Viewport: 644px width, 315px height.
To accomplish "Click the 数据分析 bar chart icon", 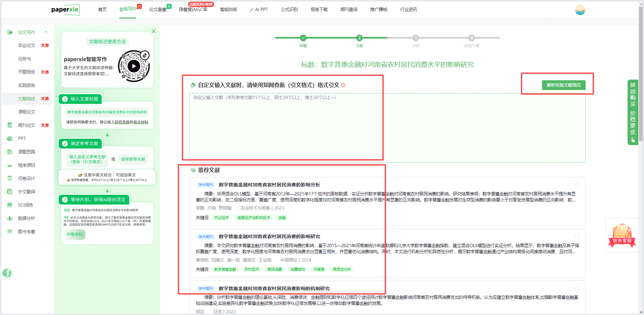I will (x=10, y=218).
